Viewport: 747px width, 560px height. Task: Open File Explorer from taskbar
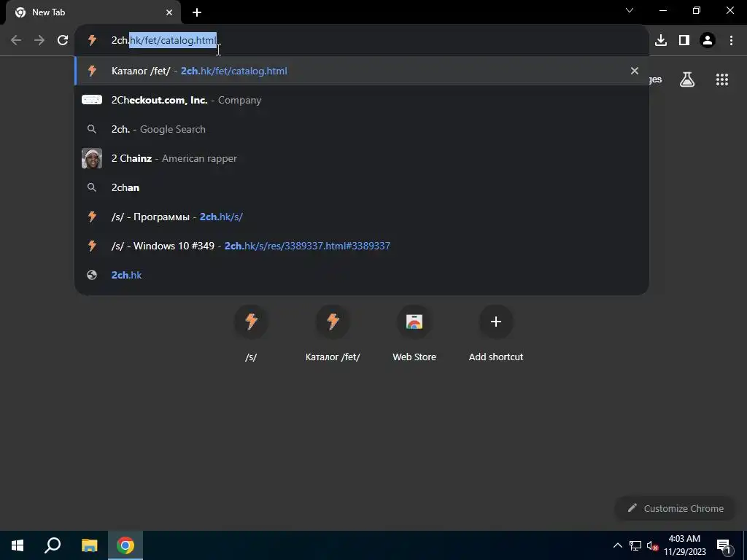click(89, 545)
